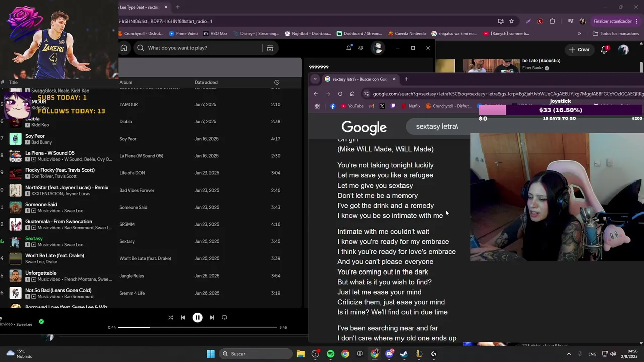This screenshot has height=362, width=644.
Task: Expand tab search dropdown in front Chrome
Action: click(x=315, y=79)
